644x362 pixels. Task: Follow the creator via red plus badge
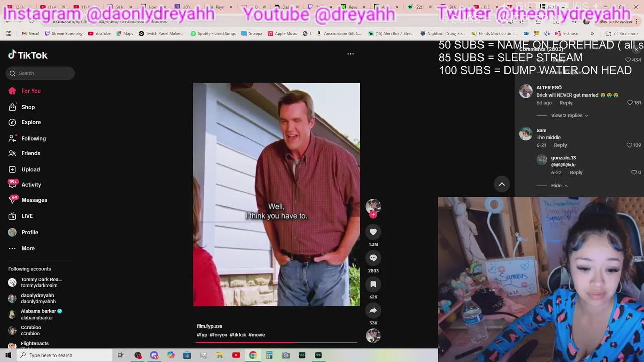(373, 215)
